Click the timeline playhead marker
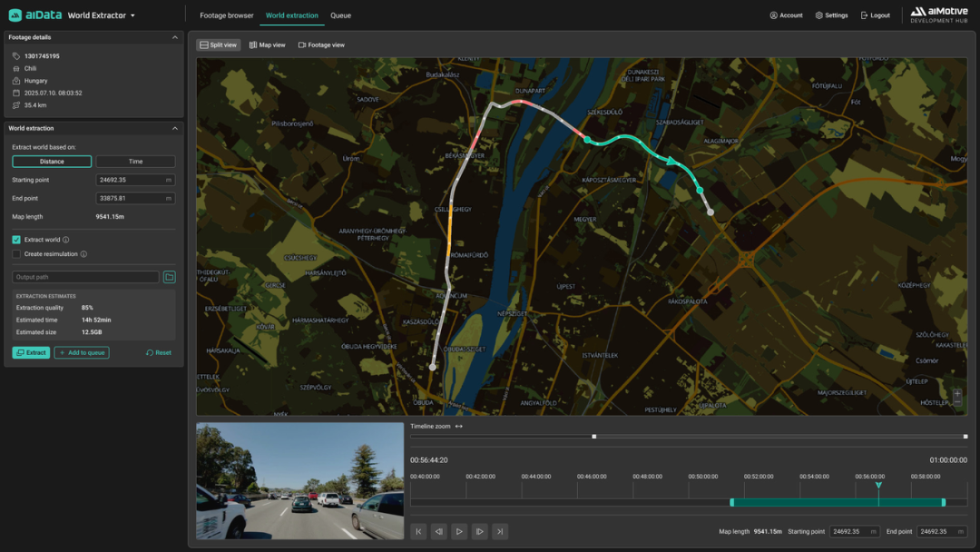 (878, 485)
